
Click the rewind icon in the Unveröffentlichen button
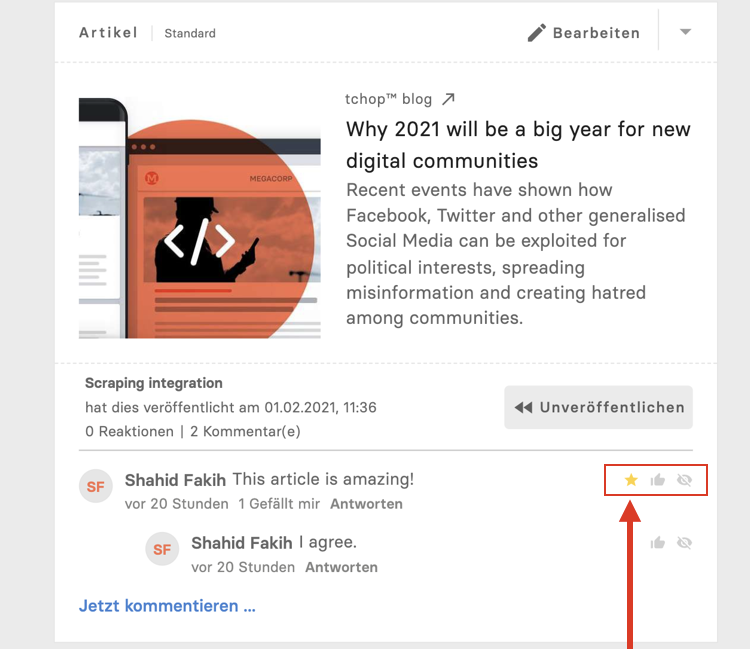point(523,407)
